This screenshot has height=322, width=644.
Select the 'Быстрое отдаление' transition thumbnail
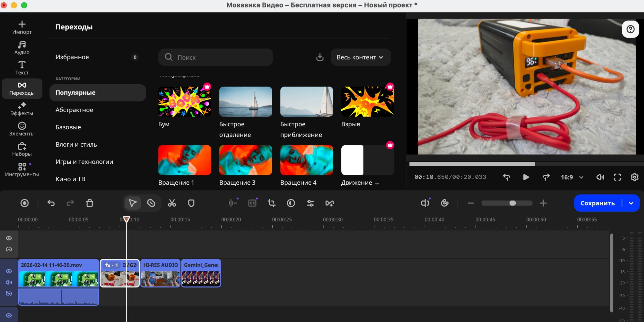(246, 102)
